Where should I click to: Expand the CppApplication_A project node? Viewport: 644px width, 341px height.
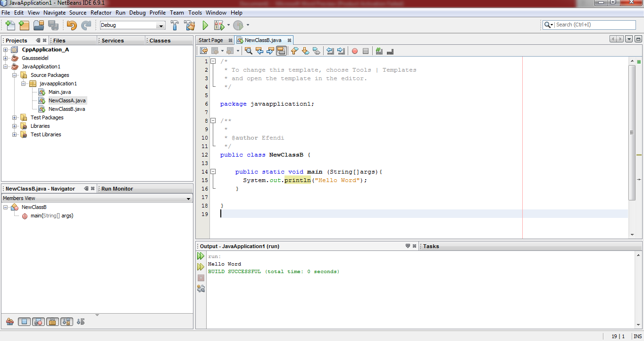pos(6,50)
